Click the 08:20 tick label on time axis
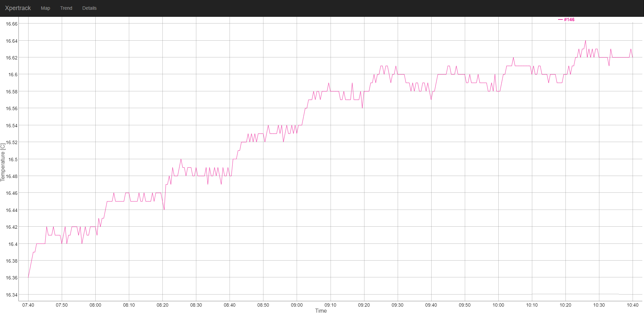Screen dimensions: 644x314 [x=162, y=305]
